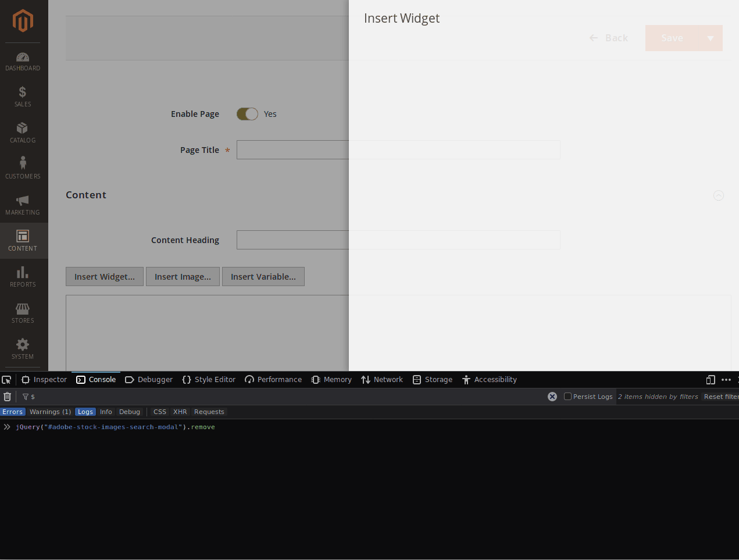This screenshot has height=560, width=739.
Task: Clear the console with the trash icon
Action: point(7,397)
